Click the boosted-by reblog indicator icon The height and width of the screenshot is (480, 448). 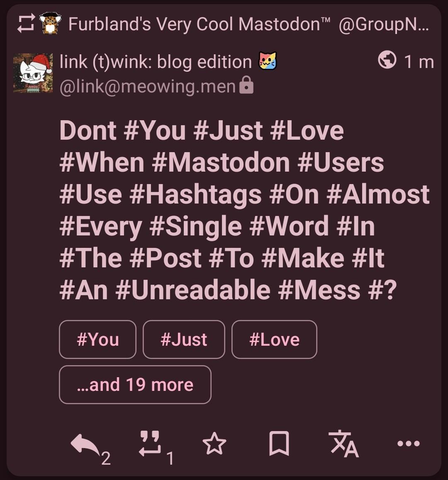click(x=26, y=24)
